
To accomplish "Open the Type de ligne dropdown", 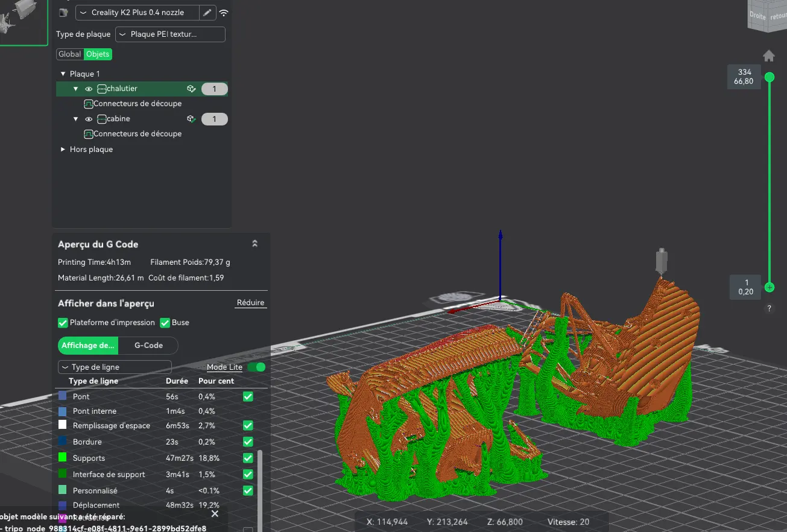I will click(x=115, y=367).
